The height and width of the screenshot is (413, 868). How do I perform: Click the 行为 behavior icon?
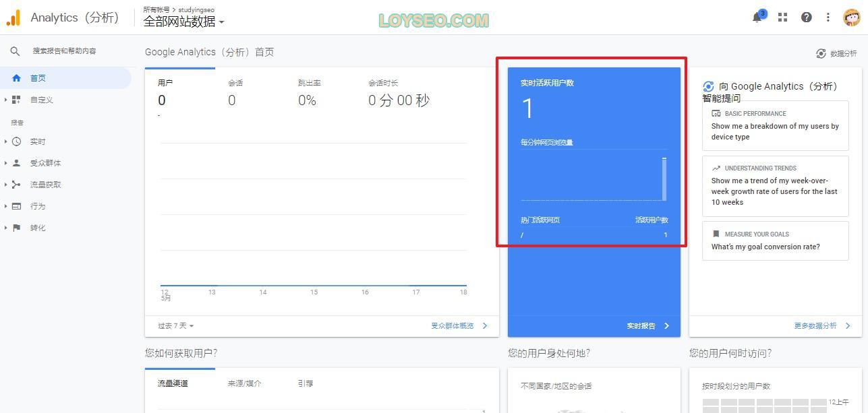pos(17,206)
